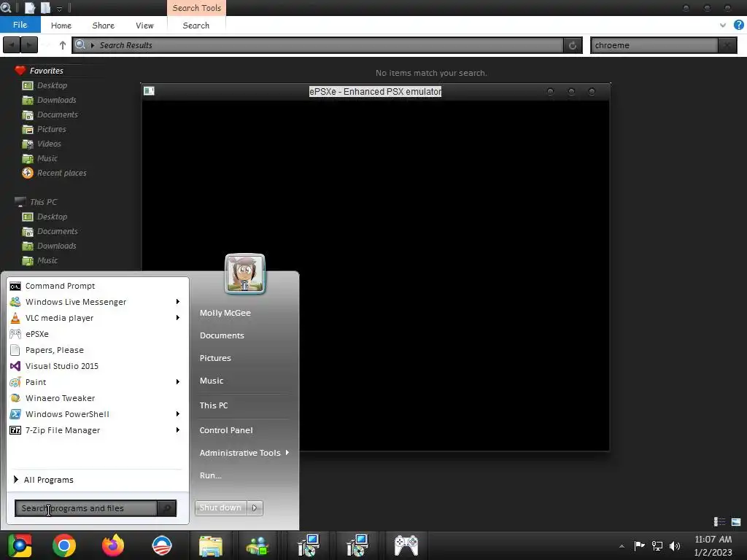Open ePSXe gamepad taskbar icon
Screen dimensions: 747x560
click(406, 545)
